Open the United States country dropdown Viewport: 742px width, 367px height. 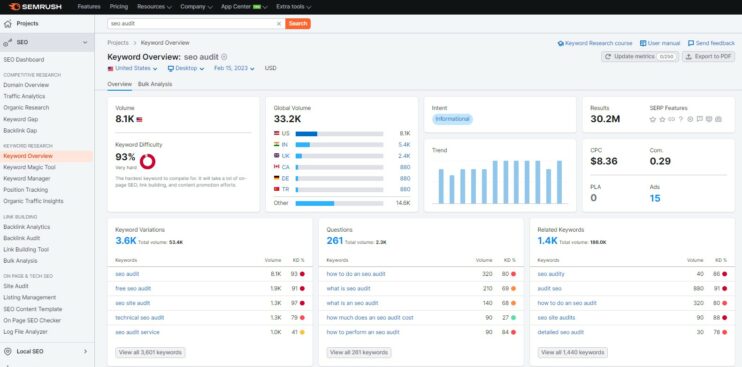[132, 68]
